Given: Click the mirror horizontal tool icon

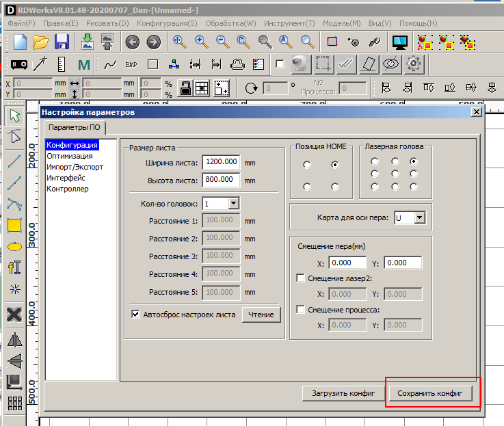Looking at the screenshot, I should click(14, 339).
